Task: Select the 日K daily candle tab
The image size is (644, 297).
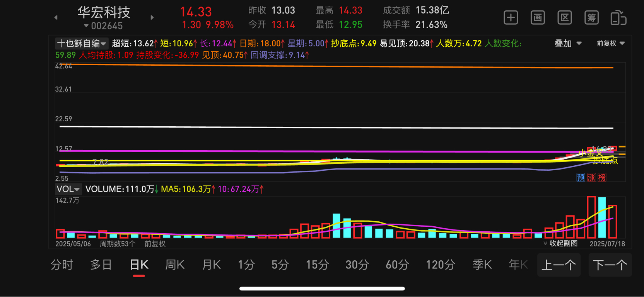Action: [139, 265]
